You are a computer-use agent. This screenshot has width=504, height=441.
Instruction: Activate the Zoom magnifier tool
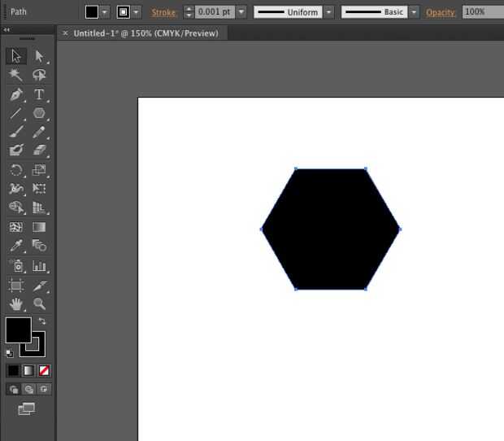pos(39,303)
